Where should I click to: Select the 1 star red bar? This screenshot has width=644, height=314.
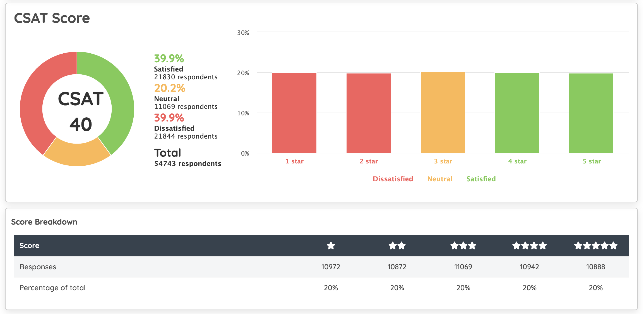tap(294, 113)
